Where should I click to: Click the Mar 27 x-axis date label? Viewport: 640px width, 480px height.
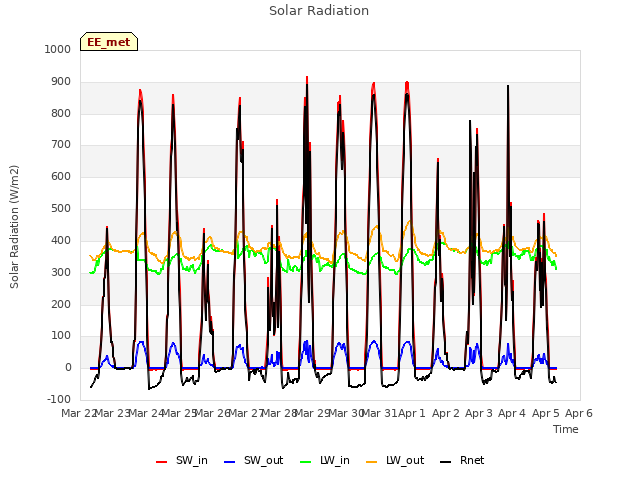246,413
